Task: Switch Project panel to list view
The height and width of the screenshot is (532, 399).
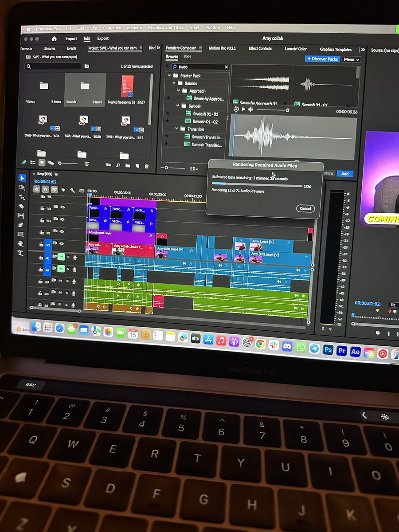Action: coord(33,162)
